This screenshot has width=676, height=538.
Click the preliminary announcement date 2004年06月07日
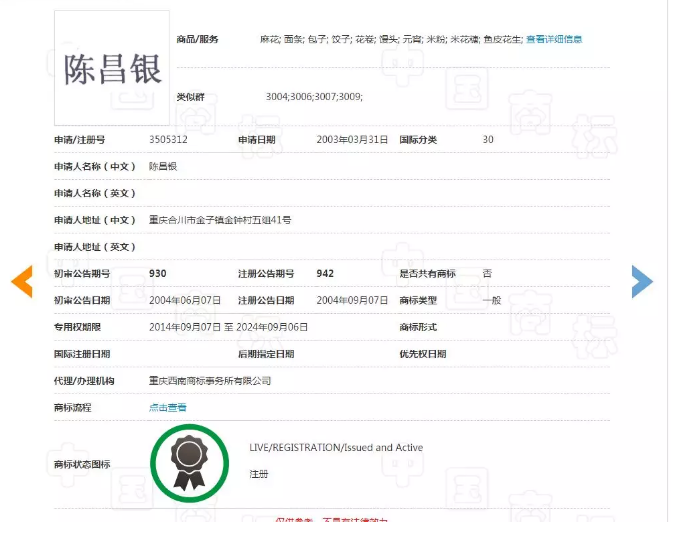[185, 300]
